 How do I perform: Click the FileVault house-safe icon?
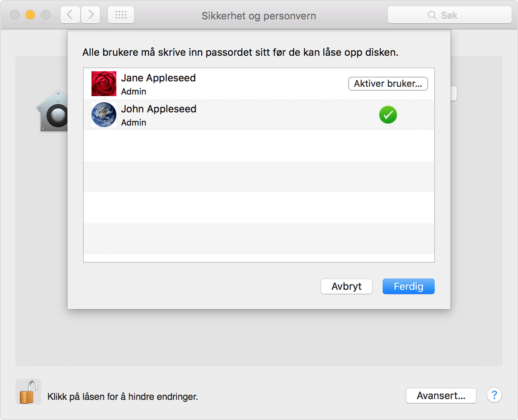52,111
